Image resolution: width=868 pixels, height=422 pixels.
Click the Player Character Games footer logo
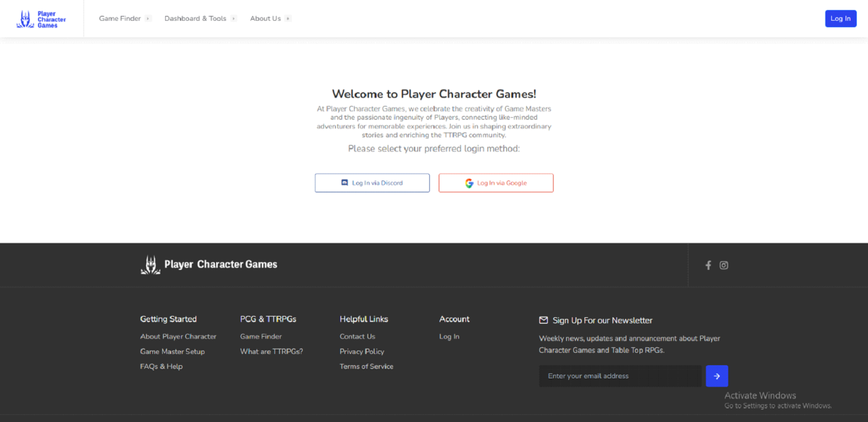pos(208,265)
